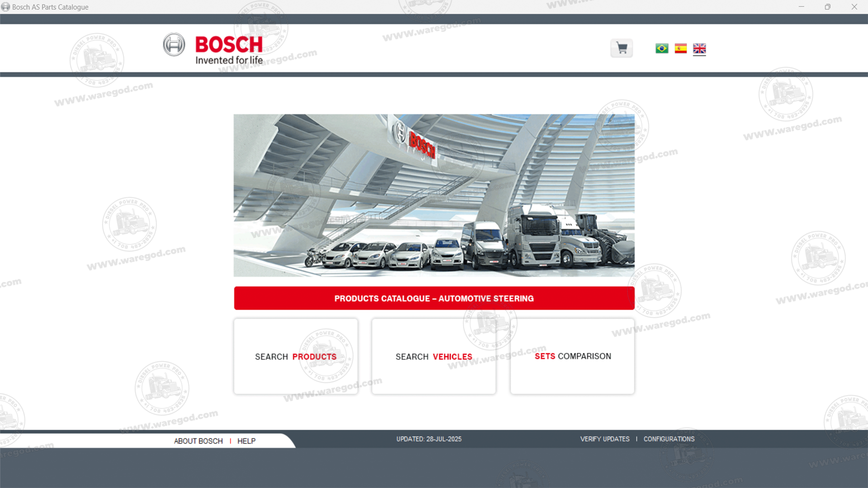Viewport: 868px width, 488px height.
Task: Minimize the Bosch AS Parts Catalogue window
Action: (802, 7)
